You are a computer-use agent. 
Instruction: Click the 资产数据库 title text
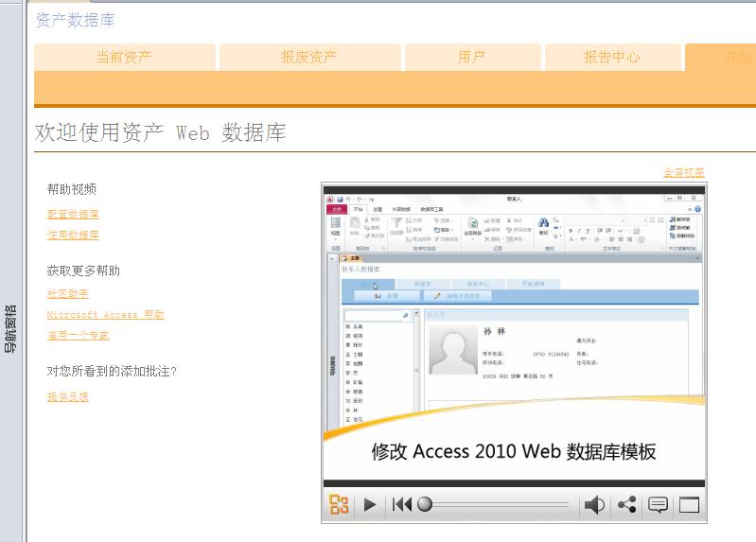tap(75, 20)
